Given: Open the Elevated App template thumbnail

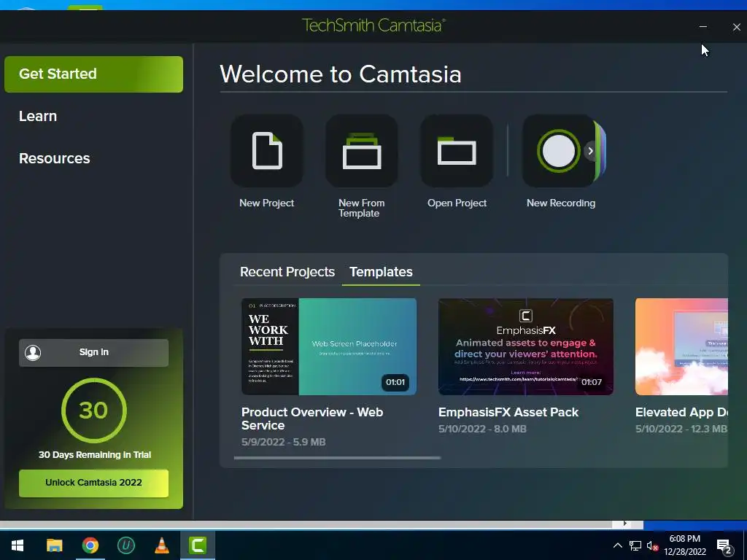Looking at the screenshot, I should 681,346.
